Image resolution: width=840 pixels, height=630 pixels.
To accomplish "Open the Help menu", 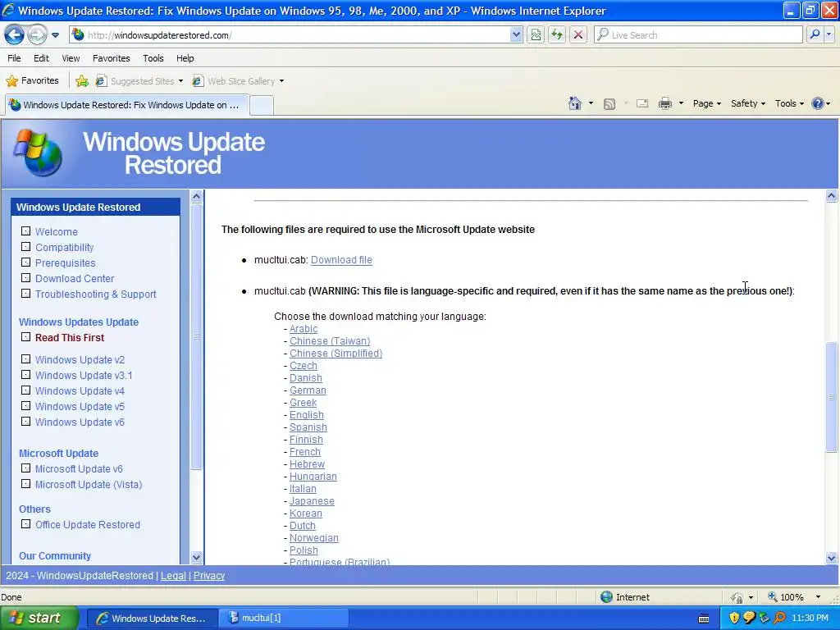I will tap(185, 58).
